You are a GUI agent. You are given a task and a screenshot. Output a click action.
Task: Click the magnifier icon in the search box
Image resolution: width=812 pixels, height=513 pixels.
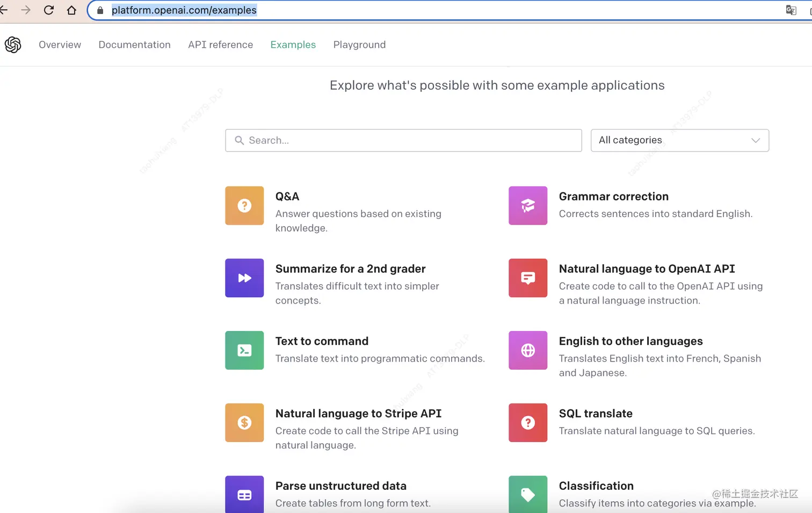(240, 140)
